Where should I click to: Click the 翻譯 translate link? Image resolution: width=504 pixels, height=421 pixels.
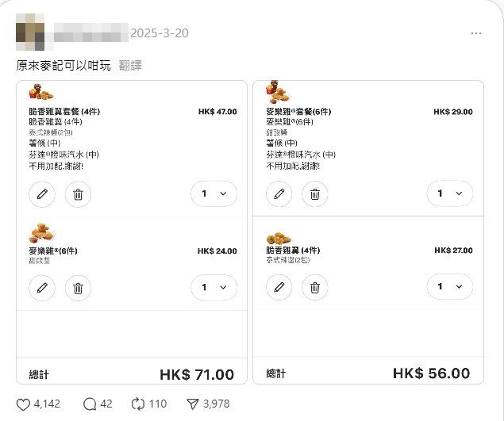[130, 65]
